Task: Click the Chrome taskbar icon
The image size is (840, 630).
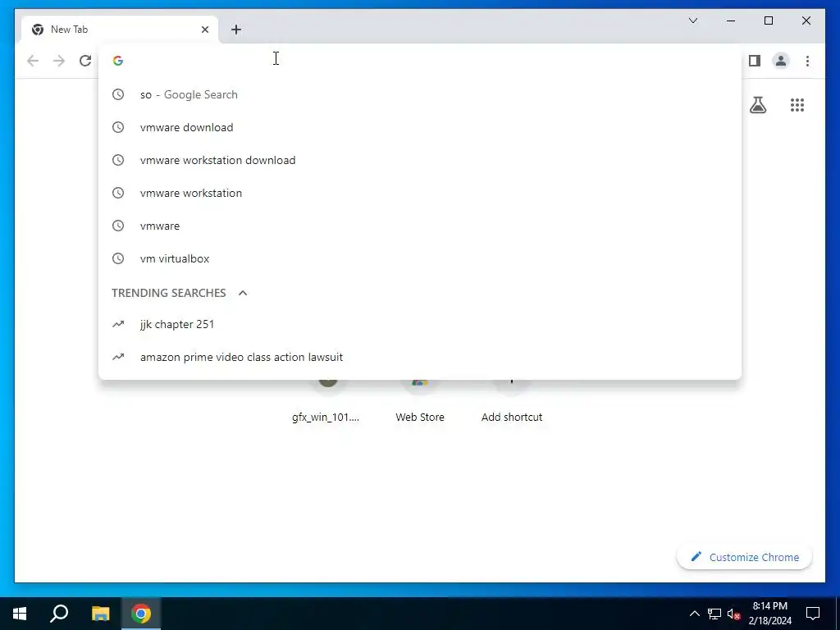Action: tap(141, 614)
